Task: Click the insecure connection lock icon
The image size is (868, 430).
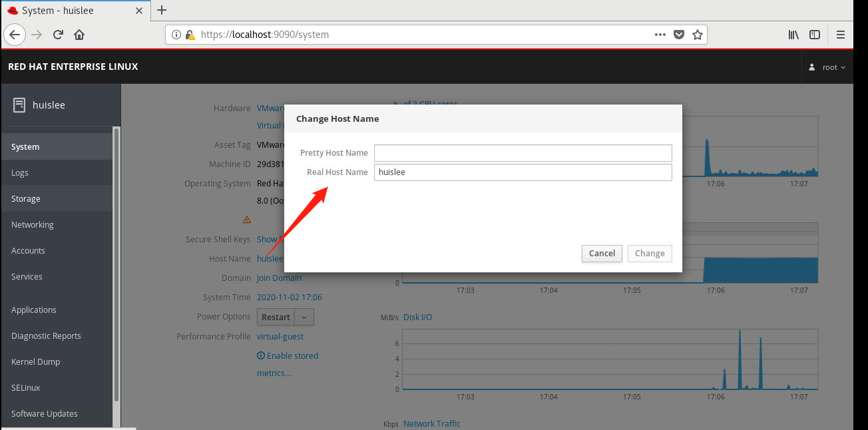Action: click(x=190, y=35)
